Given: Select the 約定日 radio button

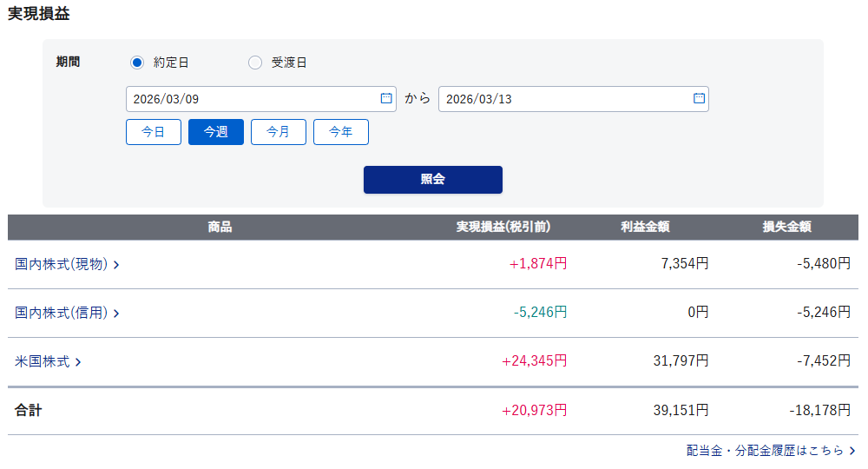Looking at the screenshot, I should click(136, 63).
